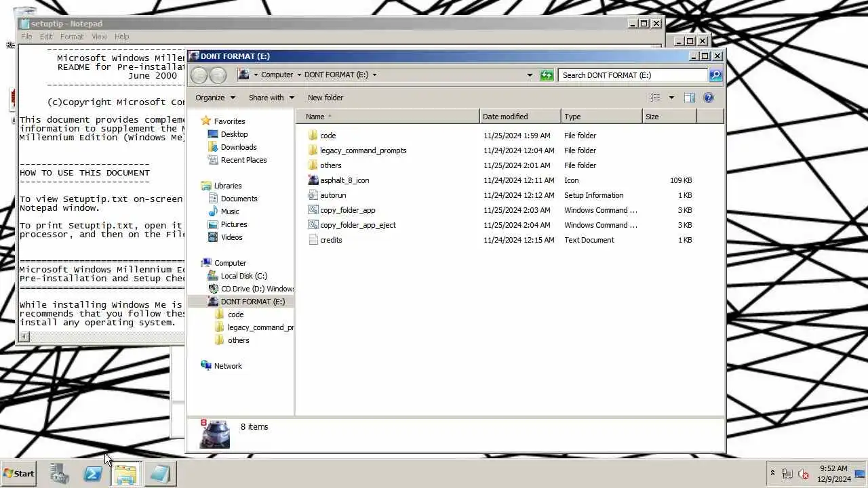The image size is (868, 488).
Task: Open Notepad Edit menu
Action: click(x=46, y=37)
